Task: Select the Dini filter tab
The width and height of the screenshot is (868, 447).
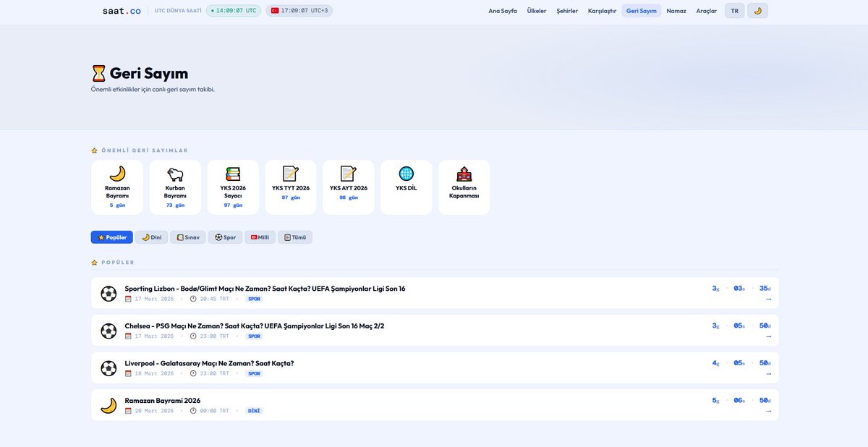Action: [x=151, y=237]
